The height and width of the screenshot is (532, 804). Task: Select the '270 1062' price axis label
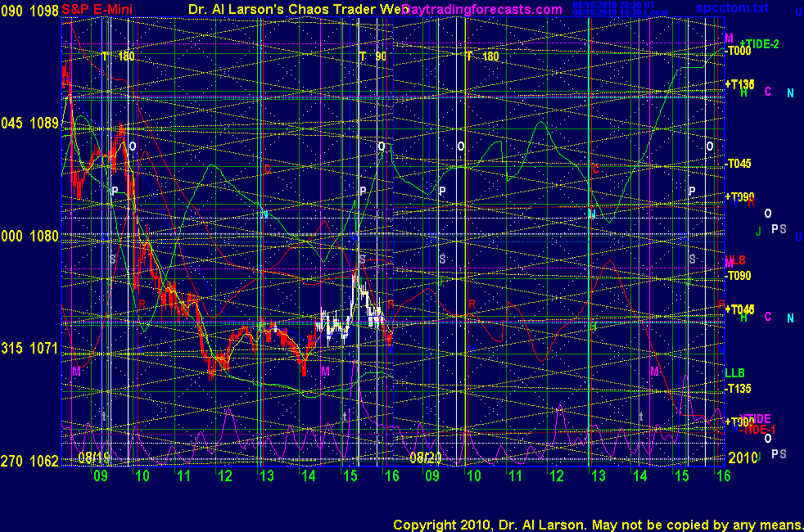29,462
